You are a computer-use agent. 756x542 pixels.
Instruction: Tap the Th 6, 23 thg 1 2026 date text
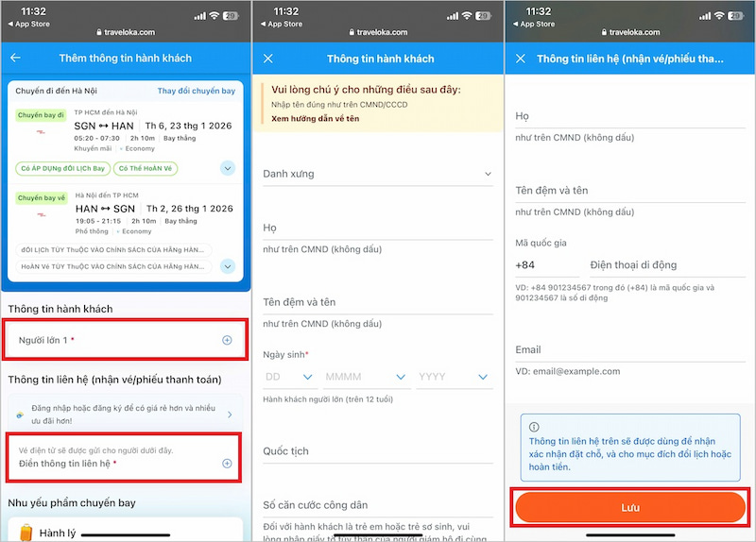[x=188, y=126]
